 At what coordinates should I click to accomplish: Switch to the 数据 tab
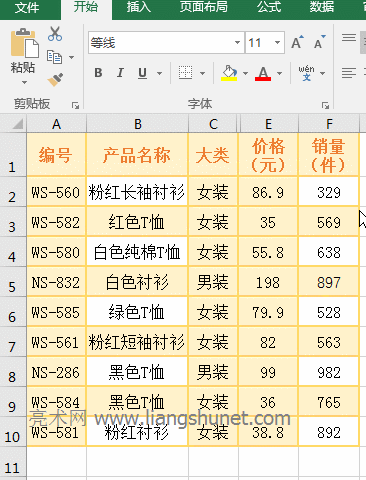[322, 7]
